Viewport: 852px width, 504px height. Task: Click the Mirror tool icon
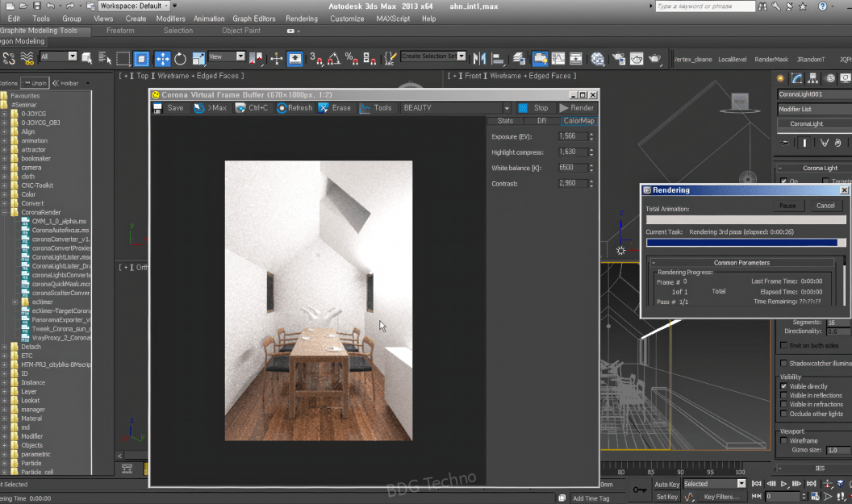479,59
